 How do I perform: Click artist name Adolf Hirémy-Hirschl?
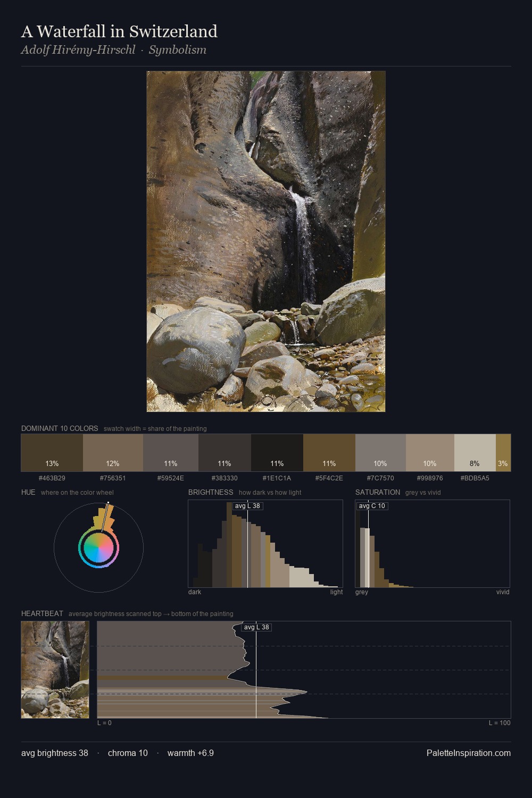click(78, 50)
